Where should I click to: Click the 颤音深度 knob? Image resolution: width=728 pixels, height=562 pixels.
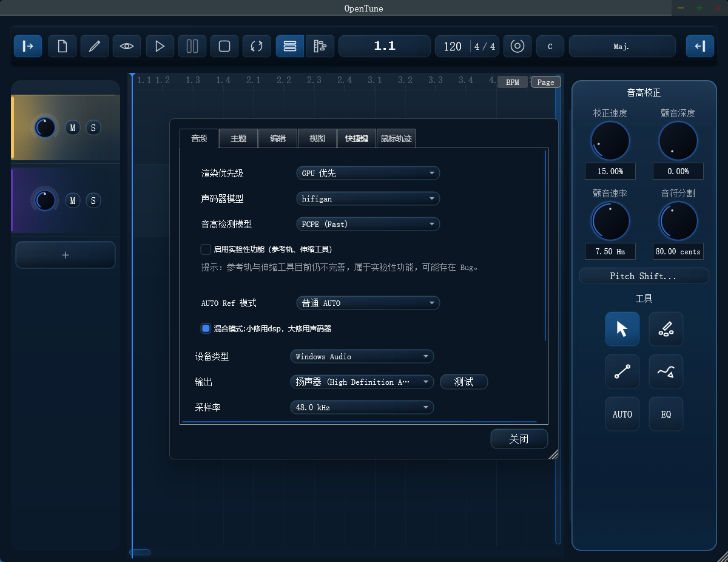pos(678,141)
